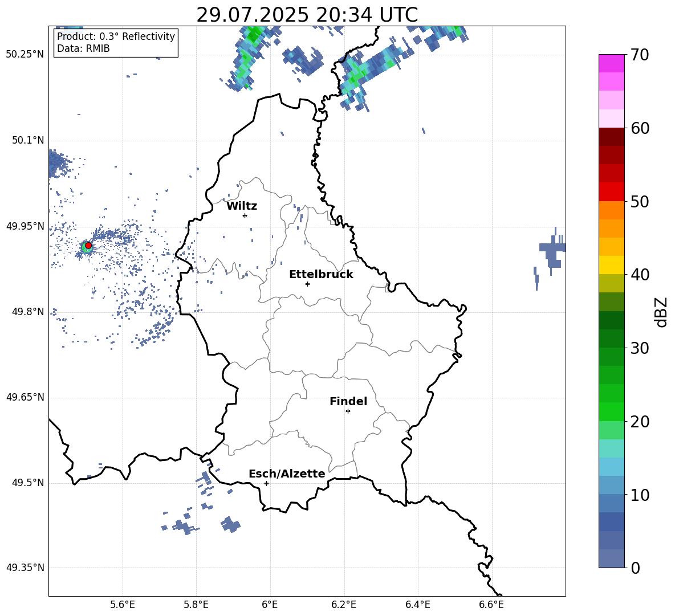The width and height of the screenshot is (675, 616).
Task: Click the Wiltz station cross marker
Action: pos(245,215)
